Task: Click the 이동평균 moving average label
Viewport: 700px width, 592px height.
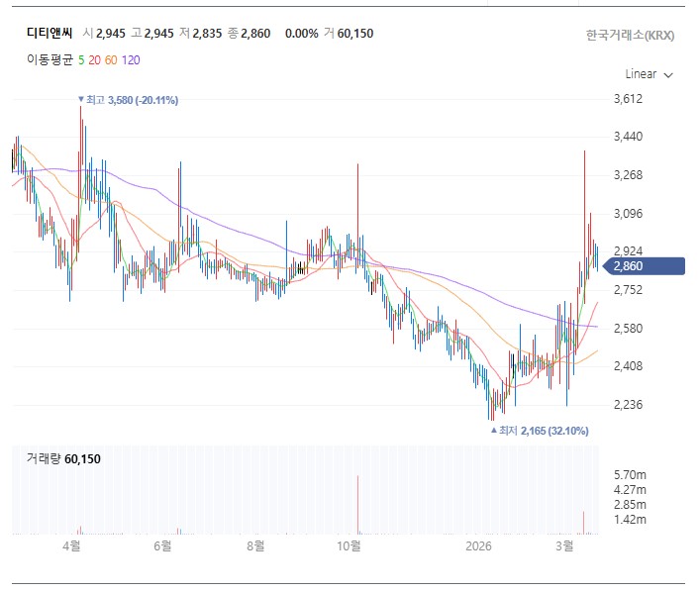Action: (50, 59)
